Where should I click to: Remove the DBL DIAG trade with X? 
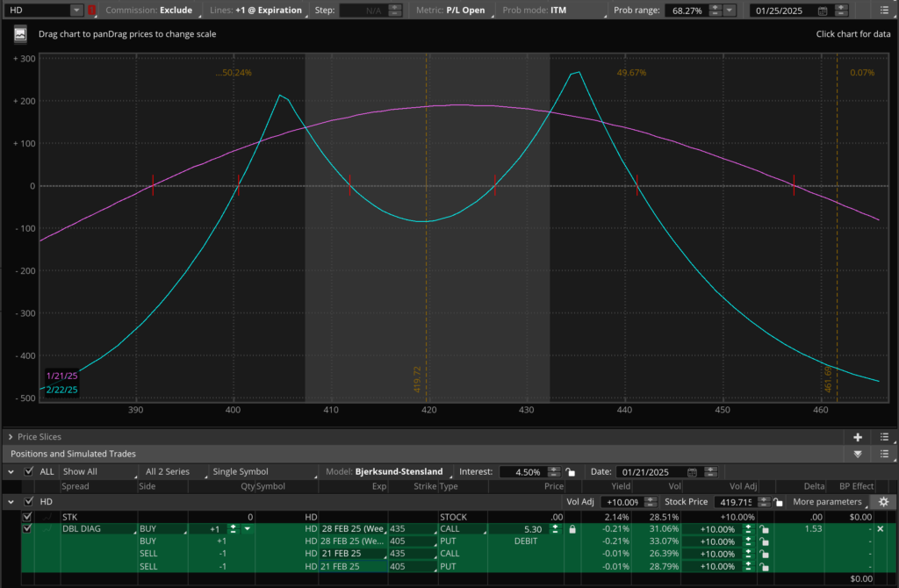tap(881, 529)
